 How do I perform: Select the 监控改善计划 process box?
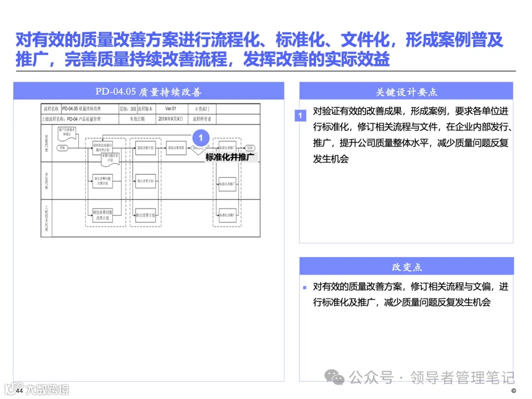pyautogui.click(x=145, y=147)
